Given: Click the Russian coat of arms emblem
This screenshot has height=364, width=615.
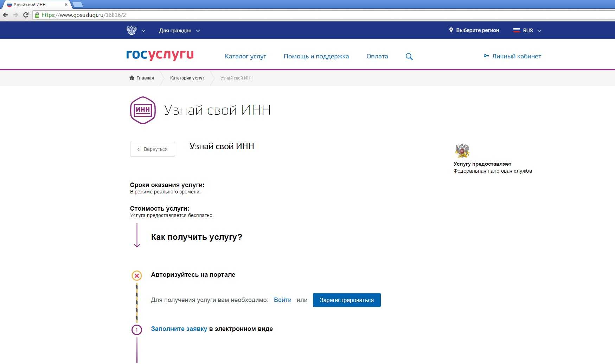Looking at the screenshot, I should coord(132,30).
